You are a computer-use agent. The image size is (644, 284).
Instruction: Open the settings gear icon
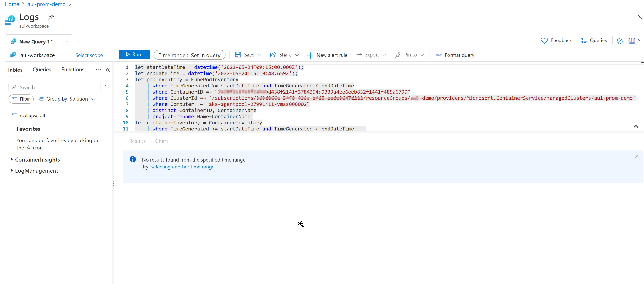click(x=619, y=41)
